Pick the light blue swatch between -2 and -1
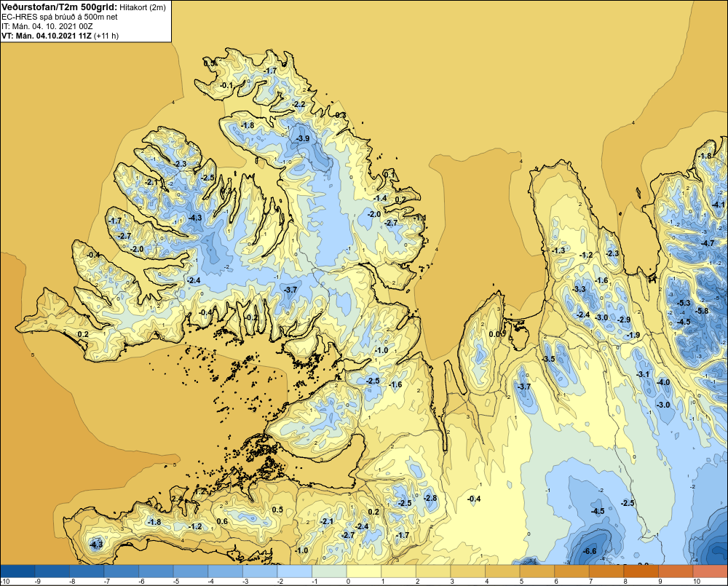Viewport: 728px width, 586px height. (x=295, y=571)
